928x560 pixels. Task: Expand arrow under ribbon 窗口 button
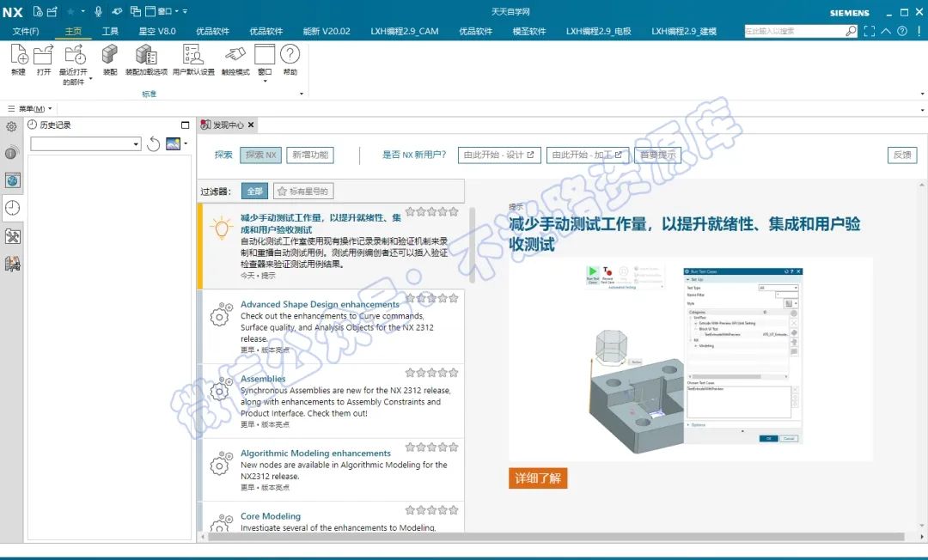(265, 81)
